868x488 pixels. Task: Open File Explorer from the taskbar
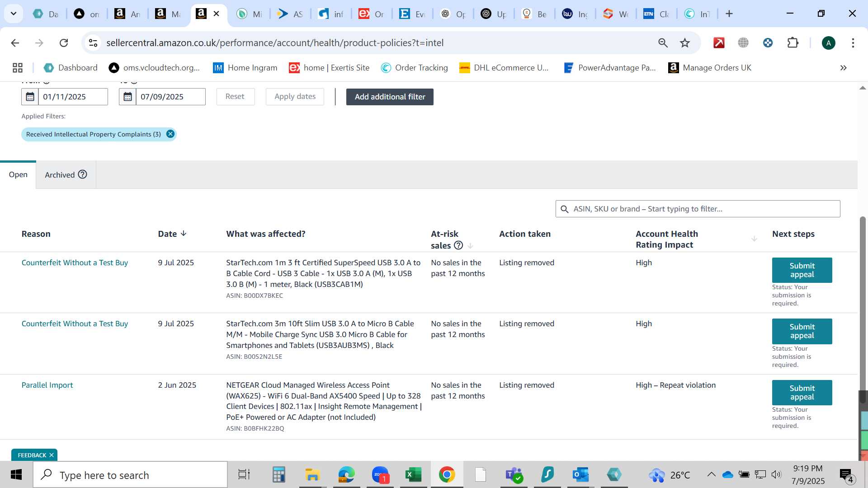pos(312,475)
